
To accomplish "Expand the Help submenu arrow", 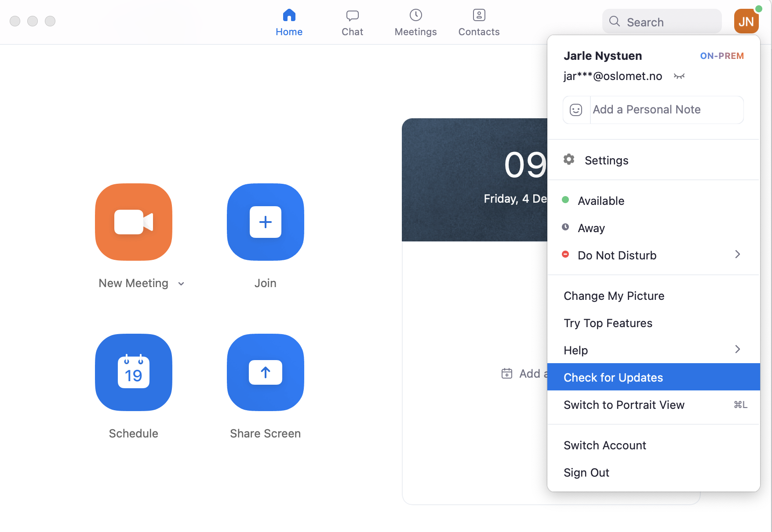I will click(x=738, y=349).
